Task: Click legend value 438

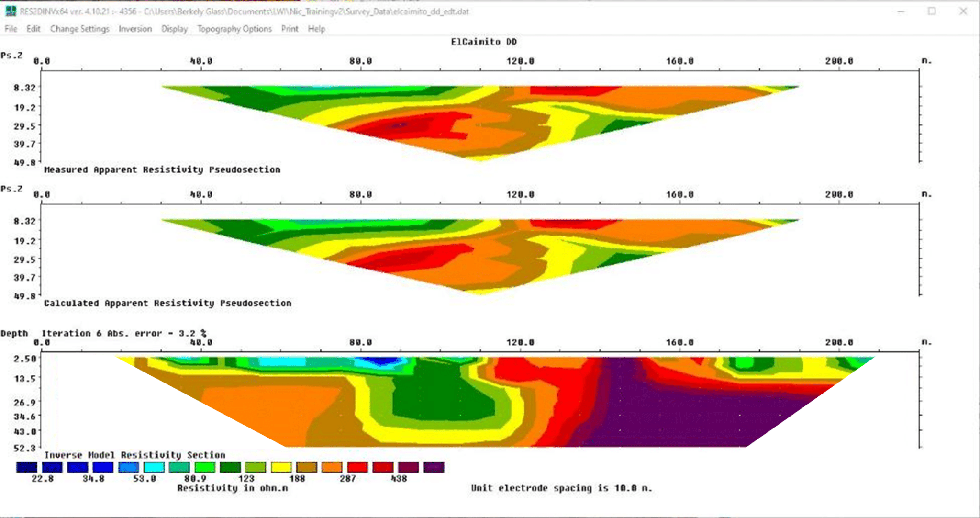Action: (x=399, y=478)
